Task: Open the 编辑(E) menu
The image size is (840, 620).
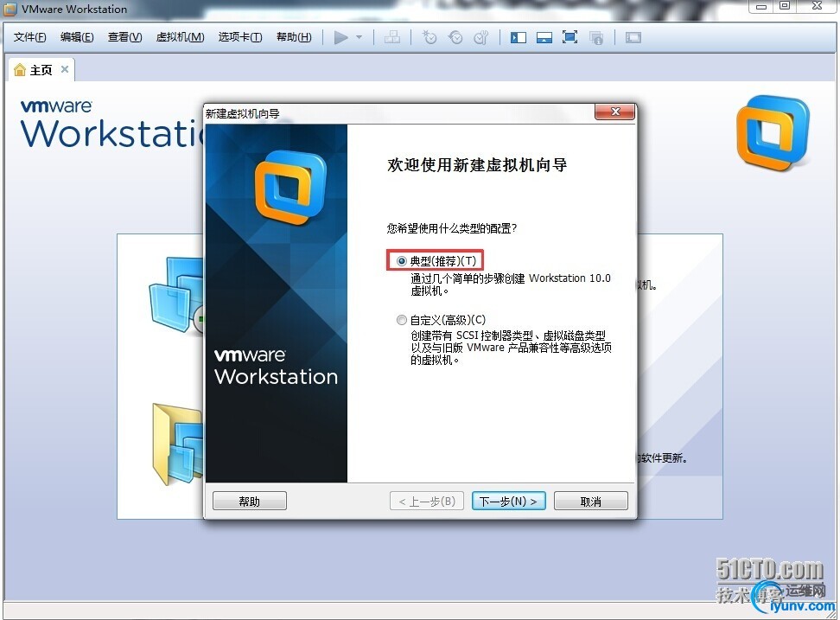Action: [77, 37]
